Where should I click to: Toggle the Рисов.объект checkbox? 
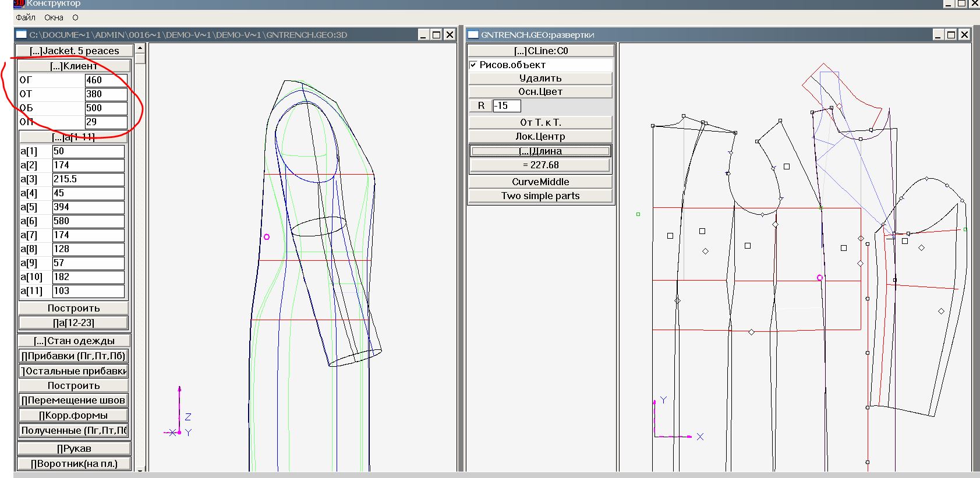473,65
